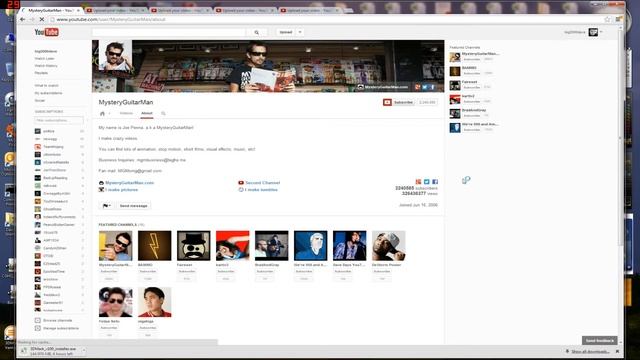Open Playlists in the left sidebar
This screenshot has width=640, height=360.
click(41, 73)
